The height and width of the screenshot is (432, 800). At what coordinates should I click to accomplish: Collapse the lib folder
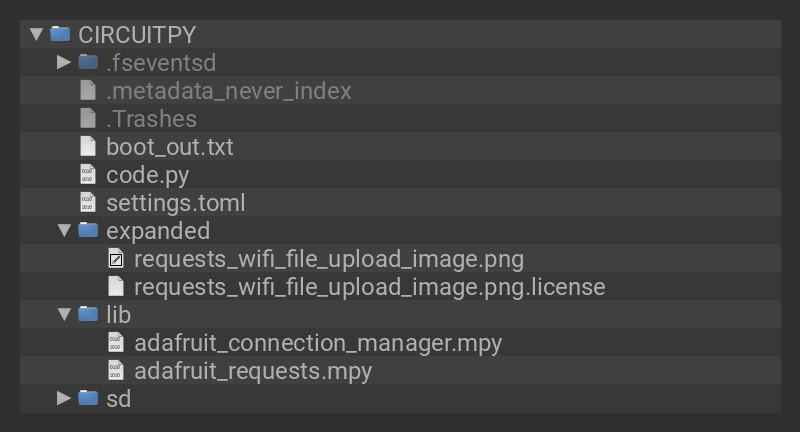coord(64,315)
